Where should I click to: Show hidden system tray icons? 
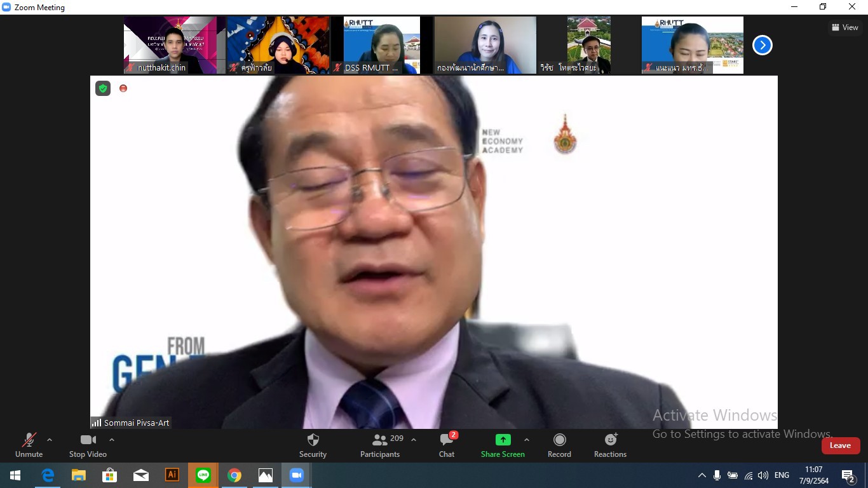point(702,475)
